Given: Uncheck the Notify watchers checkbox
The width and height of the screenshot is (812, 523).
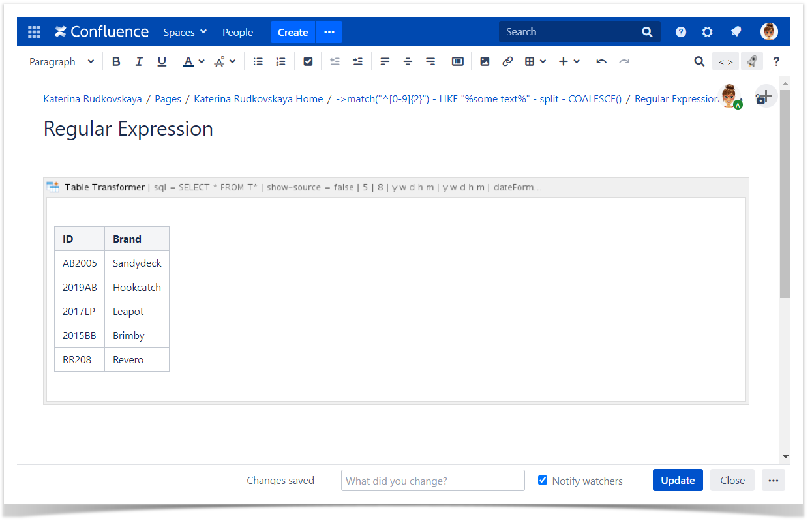Looking at the screenshot, I should coord(543,480).
